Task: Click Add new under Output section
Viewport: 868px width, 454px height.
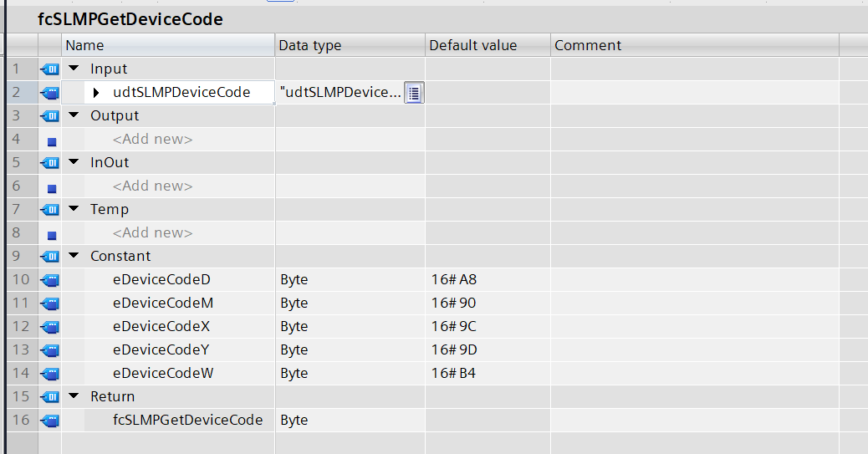Action: (152, 140)
